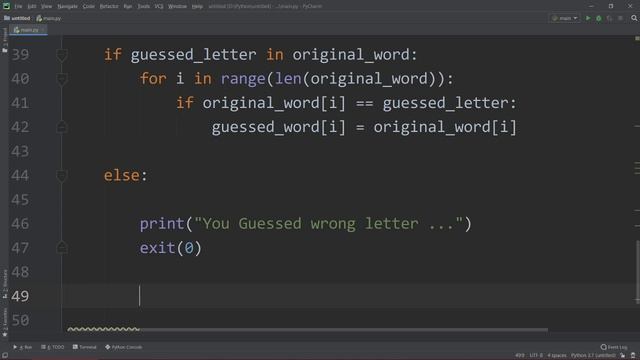Screen dimensions: 640x360
Task: Click the string "You Guessed wrong letter ..."
Action: coord(329,224)
